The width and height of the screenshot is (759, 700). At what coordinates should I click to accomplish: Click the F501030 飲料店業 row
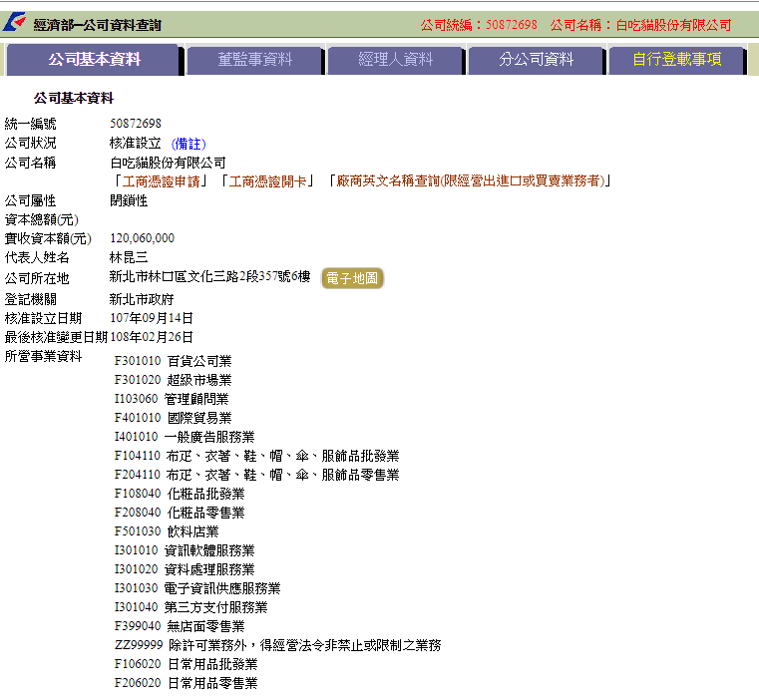[167, 531]
